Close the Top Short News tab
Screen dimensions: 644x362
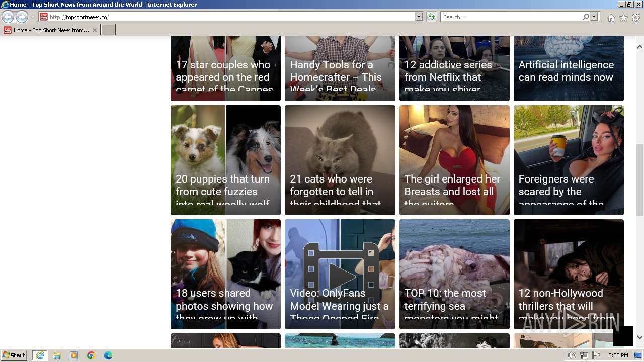click(94, 30)
